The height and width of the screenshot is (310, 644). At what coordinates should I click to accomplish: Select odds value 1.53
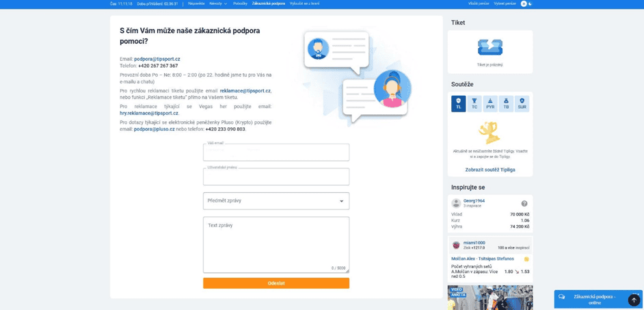point(524,272)
